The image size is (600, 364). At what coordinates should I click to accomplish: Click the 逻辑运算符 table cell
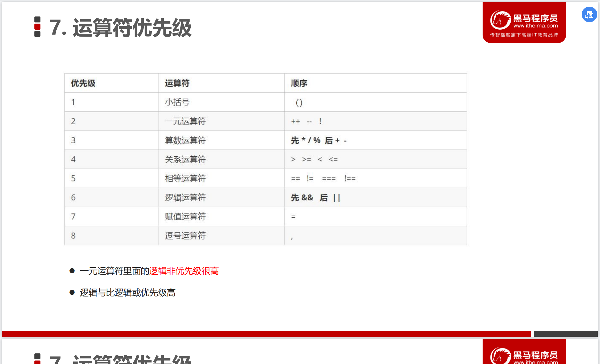221,197
